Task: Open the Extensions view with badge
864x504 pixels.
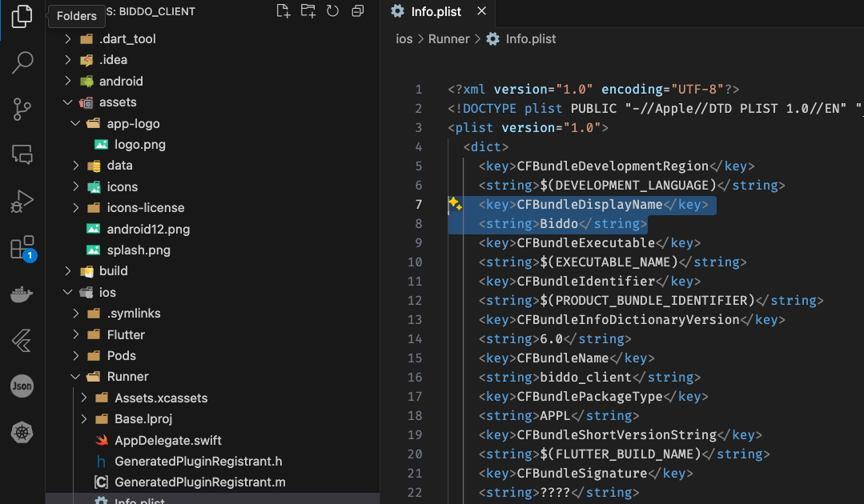Action: pos(23,249)
